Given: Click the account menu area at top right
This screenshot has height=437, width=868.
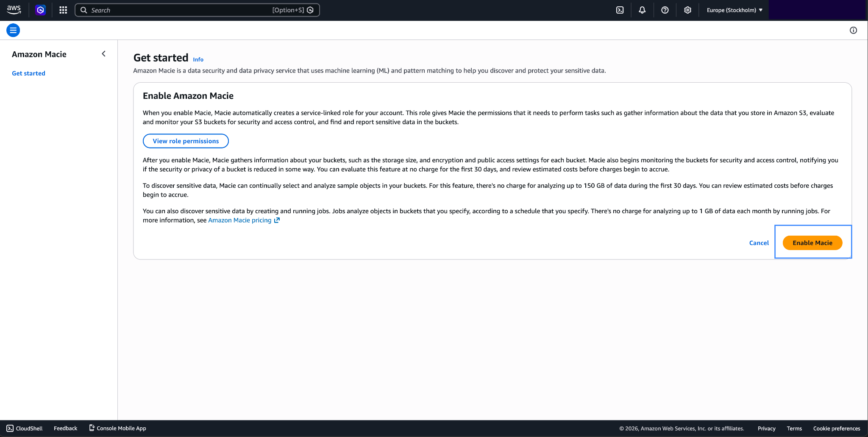Looking at the screenshot, I should click(x=817, y=10).
